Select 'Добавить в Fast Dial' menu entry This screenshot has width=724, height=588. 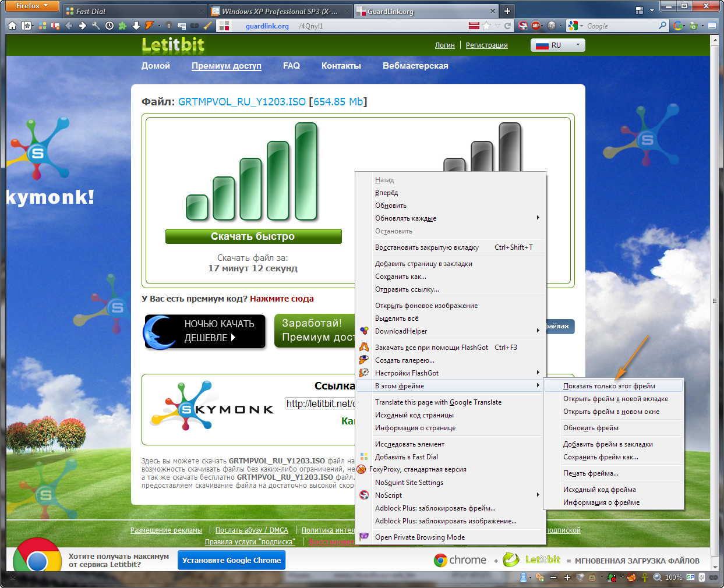click(x=451, y=457)
